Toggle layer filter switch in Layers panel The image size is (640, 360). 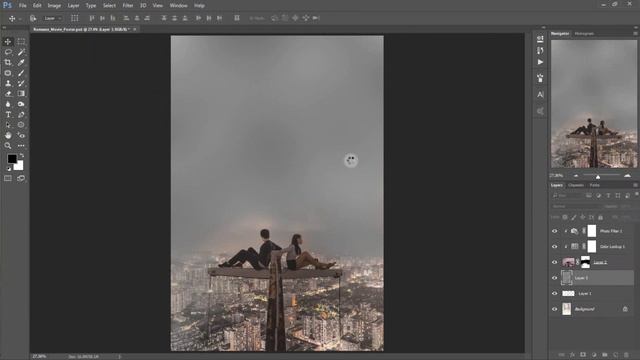636,194
